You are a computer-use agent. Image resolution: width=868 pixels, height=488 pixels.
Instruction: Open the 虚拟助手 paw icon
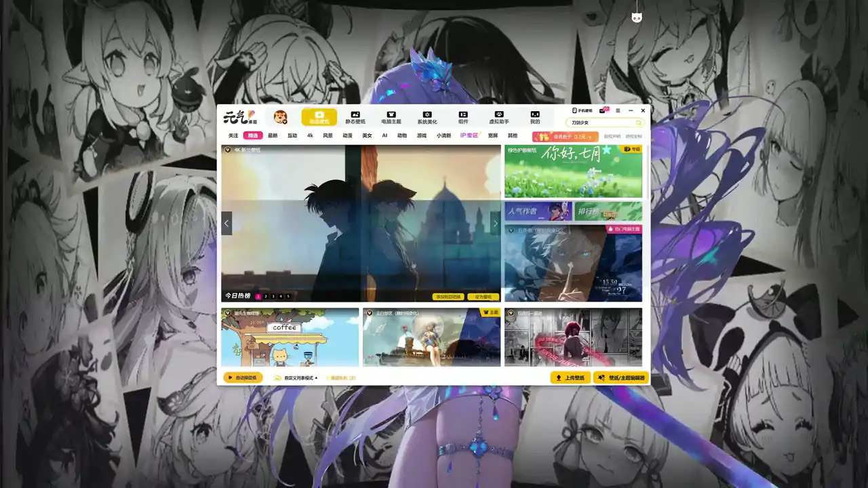coord(499,115)
